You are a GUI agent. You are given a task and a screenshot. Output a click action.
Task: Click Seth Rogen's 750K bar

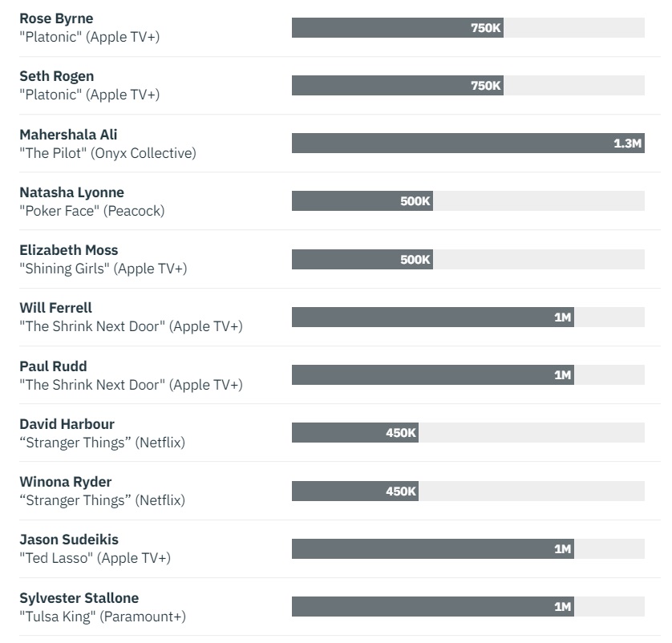(x=397, y=86)
